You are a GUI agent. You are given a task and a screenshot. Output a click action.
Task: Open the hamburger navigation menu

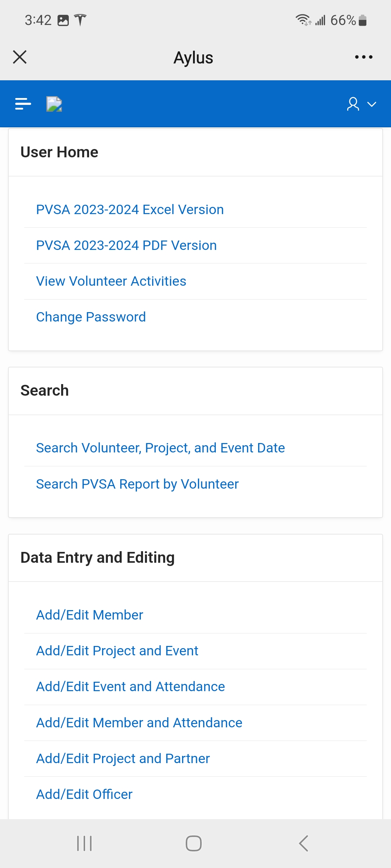[x=23, y=104]
